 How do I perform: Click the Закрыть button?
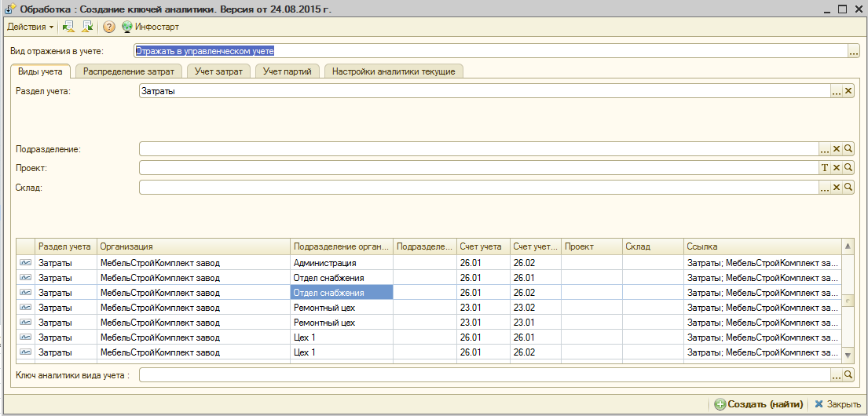(x=837, y=404)
